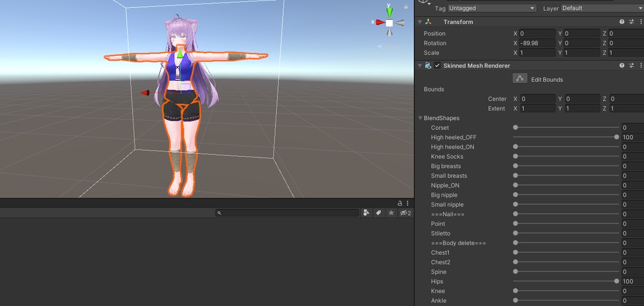Click the Rotation Y input field
This screenshot has height=306, width=644.
click(582, 43)
